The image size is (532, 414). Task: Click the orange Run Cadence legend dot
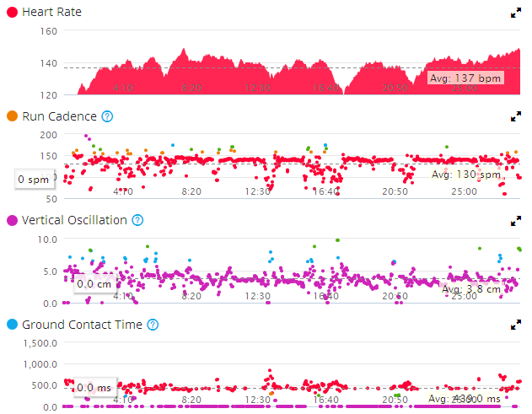12,116
